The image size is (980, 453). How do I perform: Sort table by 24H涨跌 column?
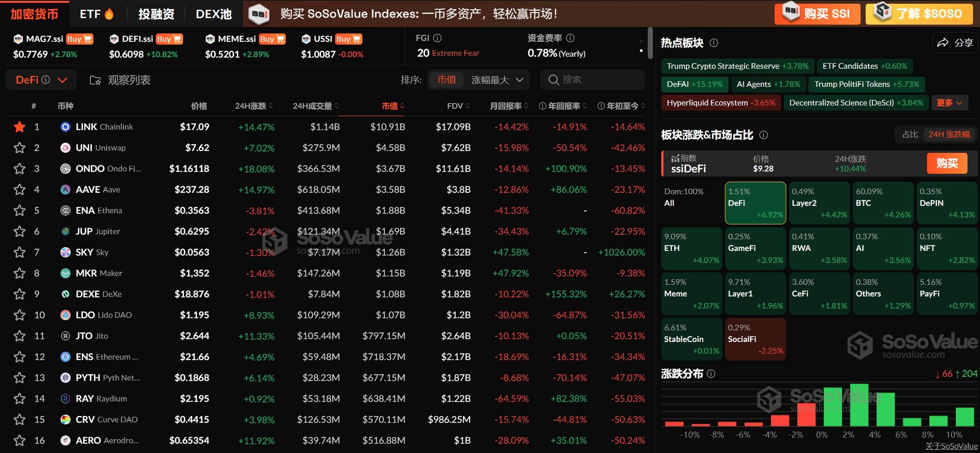click(x=254, y=106)
